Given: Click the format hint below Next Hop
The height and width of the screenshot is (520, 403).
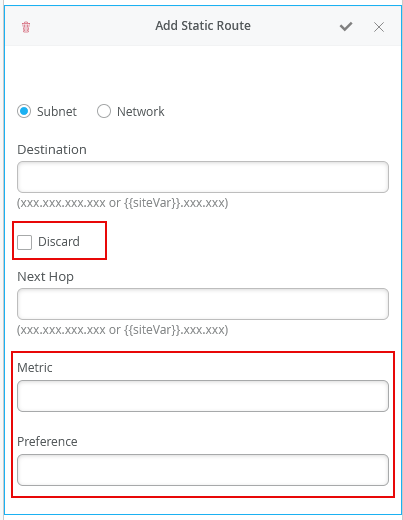Looking at the screenshot, I should [x=122, y=330].
